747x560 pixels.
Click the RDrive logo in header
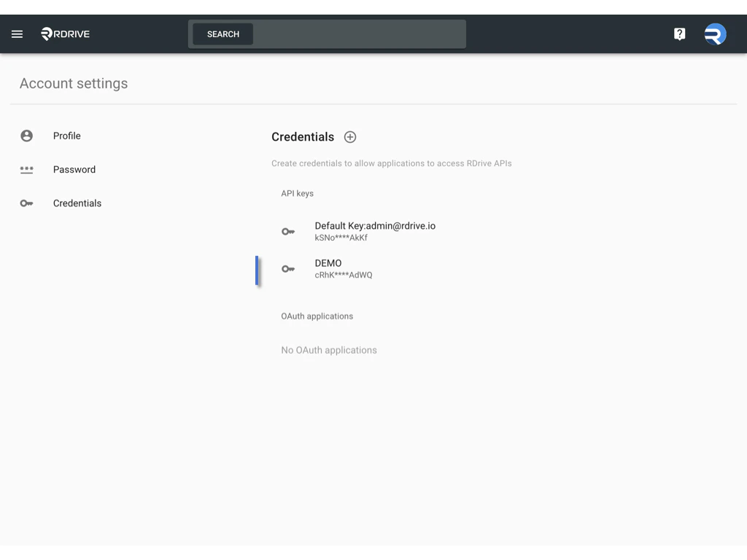pos(66,34)
